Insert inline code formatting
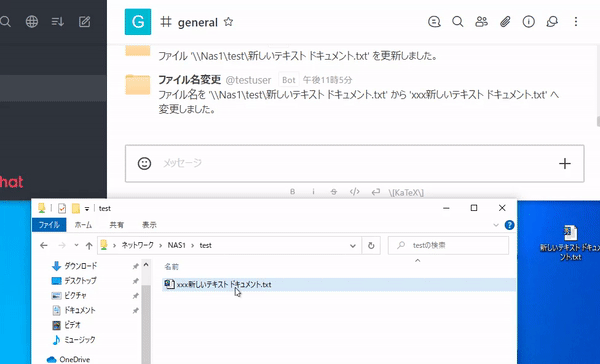This screenshot has width=600, height=364. coord(355,192)
